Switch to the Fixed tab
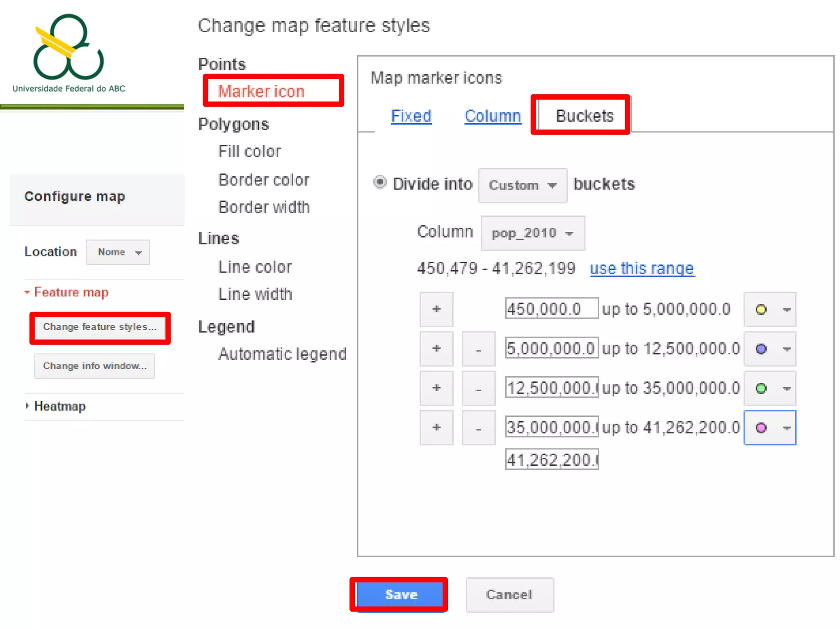The height and width of the screenshot is (630, 840). pos(411,116)
